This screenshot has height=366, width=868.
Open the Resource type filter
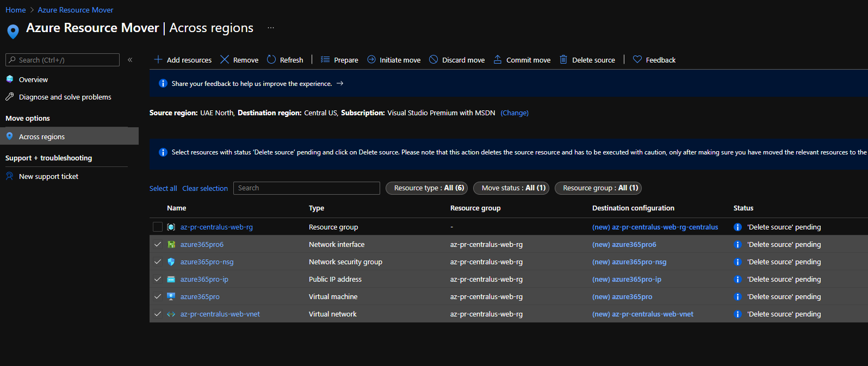427,188
